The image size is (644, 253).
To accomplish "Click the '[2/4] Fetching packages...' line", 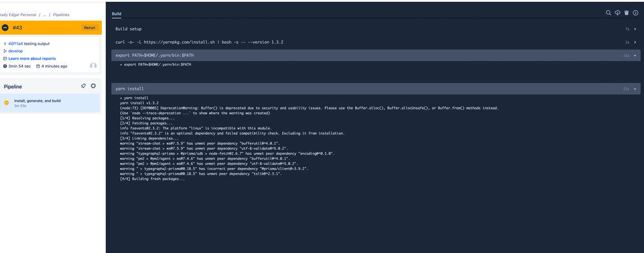I will click(146, 123).
